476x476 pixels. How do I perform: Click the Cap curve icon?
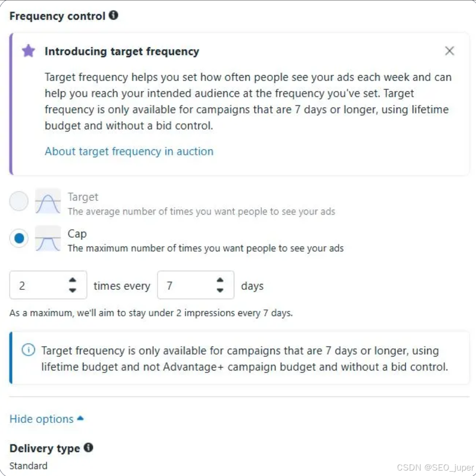point(48,239)
